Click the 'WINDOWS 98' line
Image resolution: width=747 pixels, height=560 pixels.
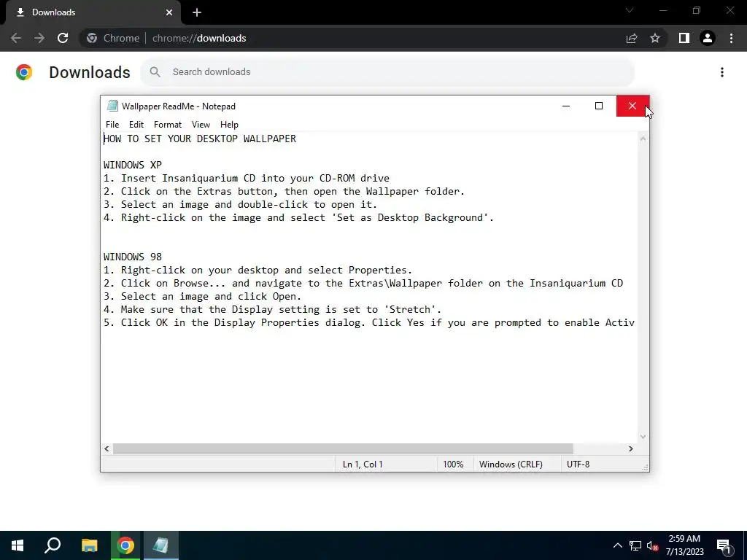pyautogui.click(x=133, y=257)
